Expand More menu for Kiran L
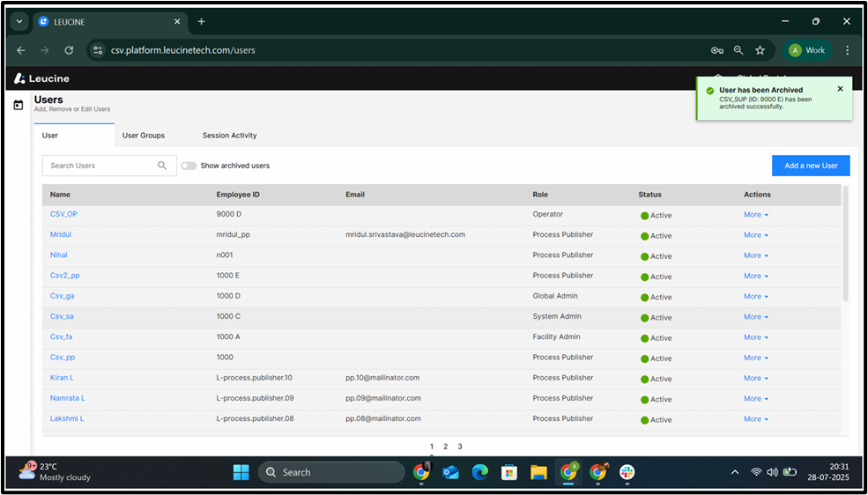Screen dimensions: 868x495 pyautogui.click(x=755, y=379)
